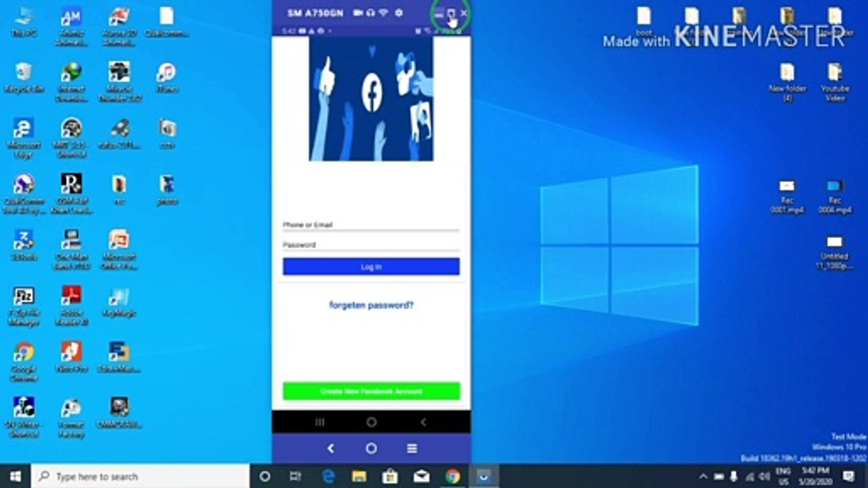Click the 'Type here to search' taskbar box

[x=140, y=476]
